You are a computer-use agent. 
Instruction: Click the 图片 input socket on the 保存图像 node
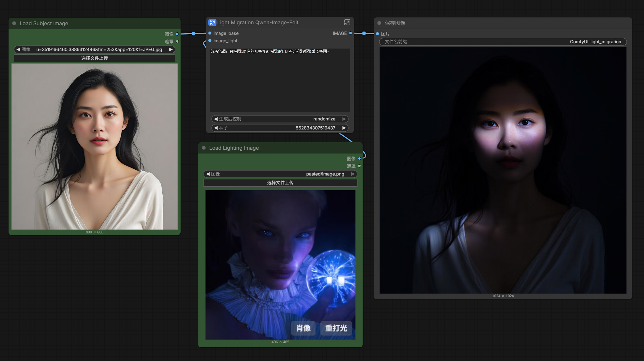click(x=377, y=34)
